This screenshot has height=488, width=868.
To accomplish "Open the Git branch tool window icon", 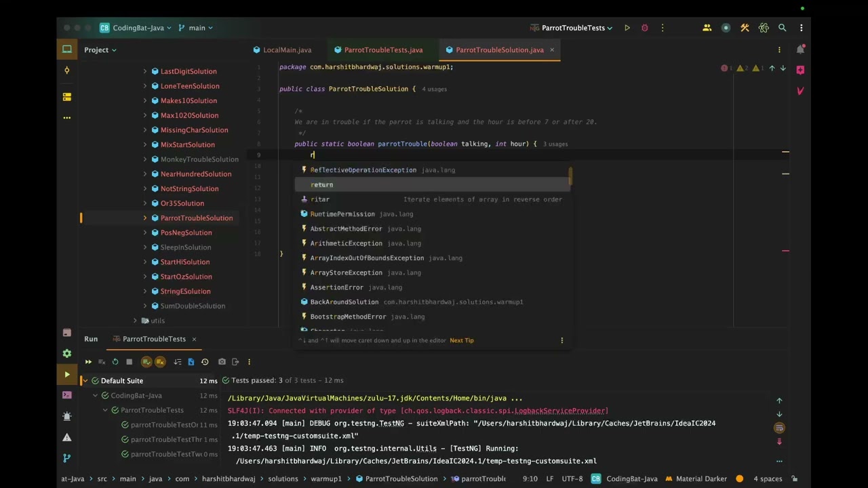I will point(67,458).
